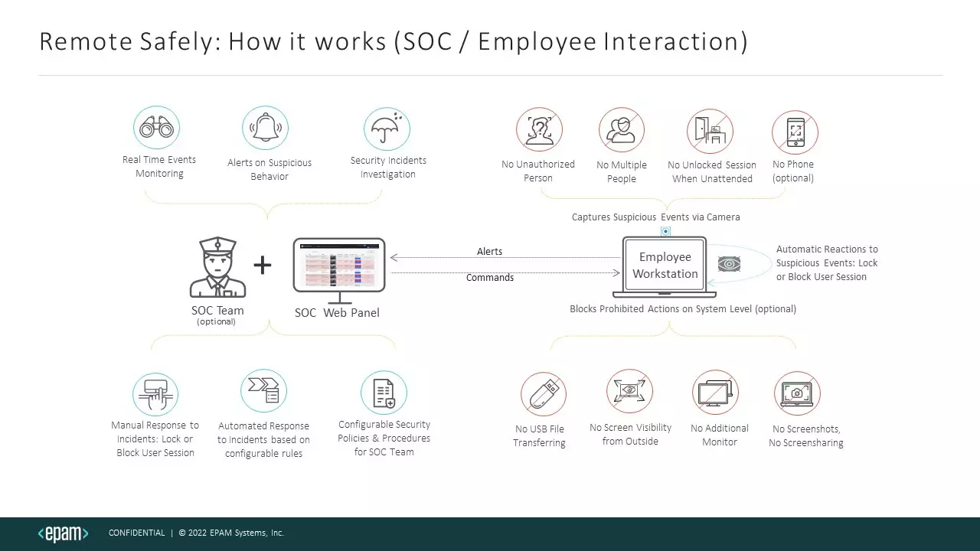The width and height of the screenshot is (980, 551).
Task: Click the No USB File Transferring icon
Action: [544, 394]
